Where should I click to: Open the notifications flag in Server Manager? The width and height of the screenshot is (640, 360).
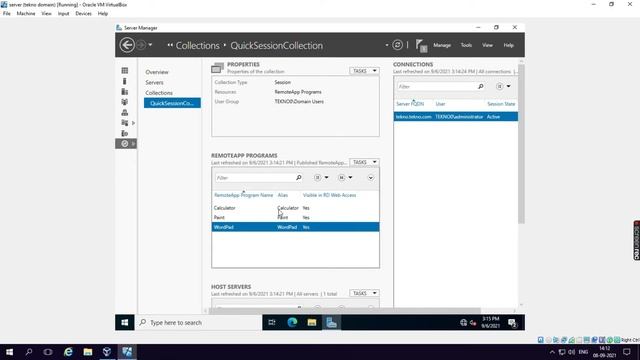421,45
